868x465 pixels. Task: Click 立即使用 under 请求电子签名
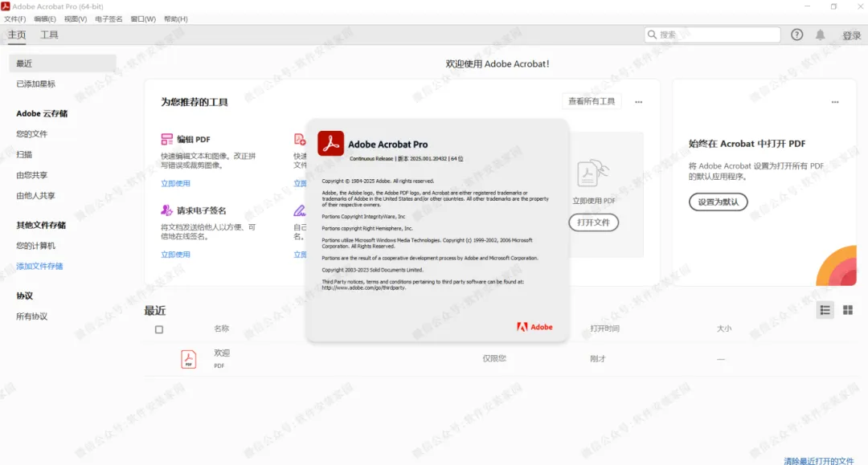175,255
